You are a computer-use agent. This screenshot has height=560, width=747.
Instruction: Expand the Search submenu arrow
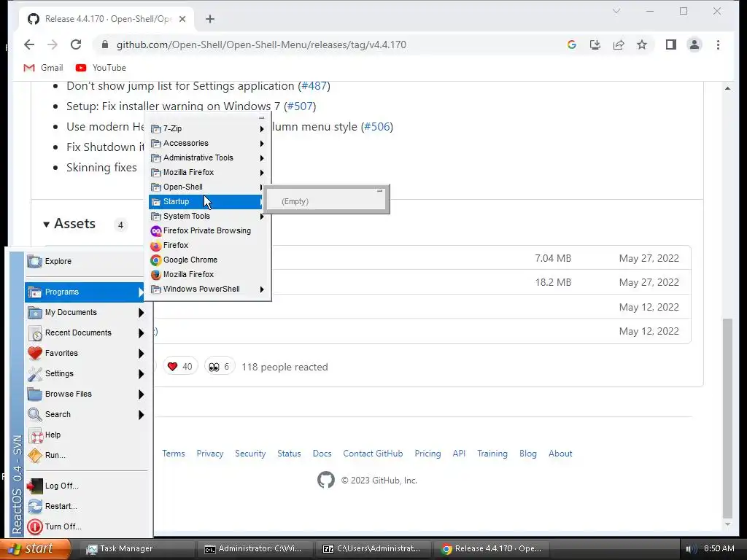141,415
